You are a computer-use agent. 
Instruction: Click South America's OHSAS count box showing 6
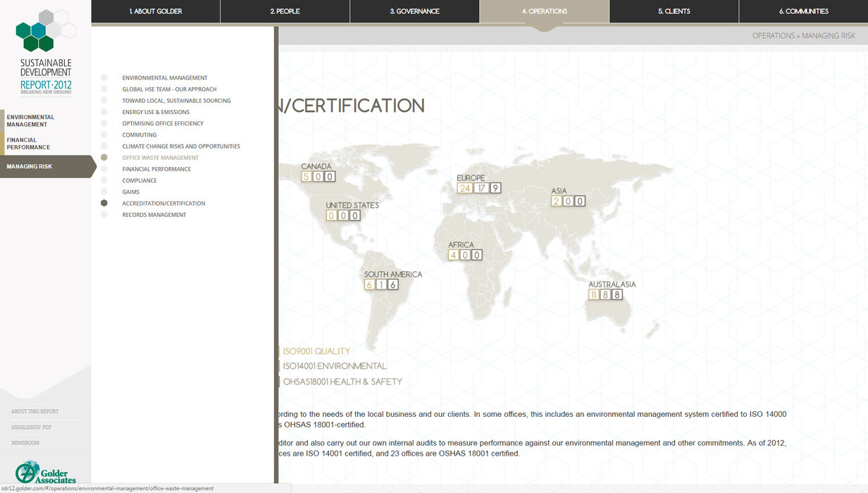click(x=392, y=285)
